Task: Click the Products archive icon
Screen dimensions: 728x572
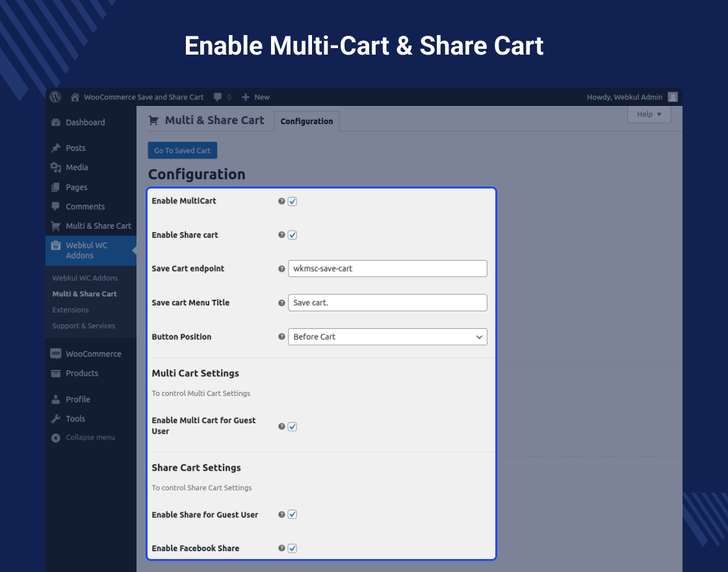Action: (56, 373)
